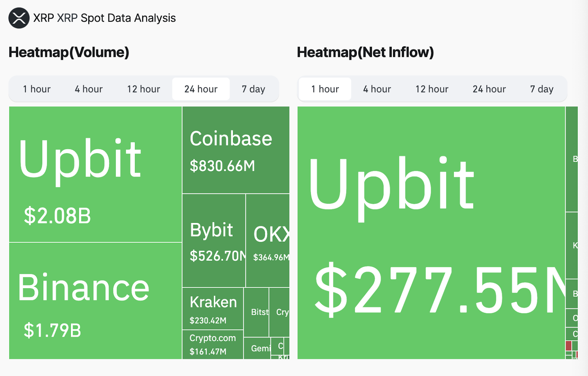Viewport: 588px width, 376px height.
Task: Open the Binance $1.79B volume tile
Action: pyautogui.click(x=96, y=301)
